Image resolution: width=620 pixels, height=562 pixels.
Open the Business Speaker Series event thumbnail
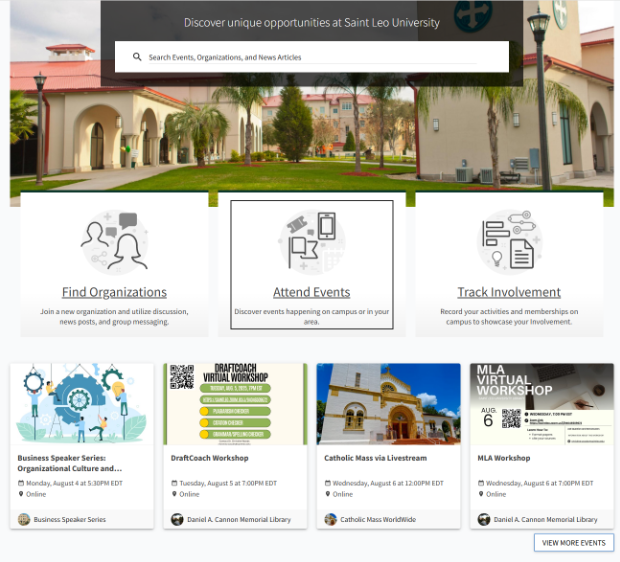[82, 404]
